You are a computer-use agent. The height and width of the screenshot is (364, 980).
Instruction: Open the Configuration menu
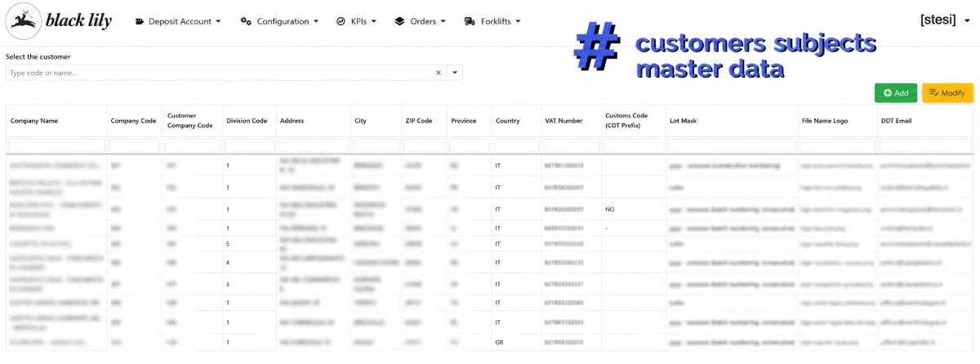[x=279, y=21]
